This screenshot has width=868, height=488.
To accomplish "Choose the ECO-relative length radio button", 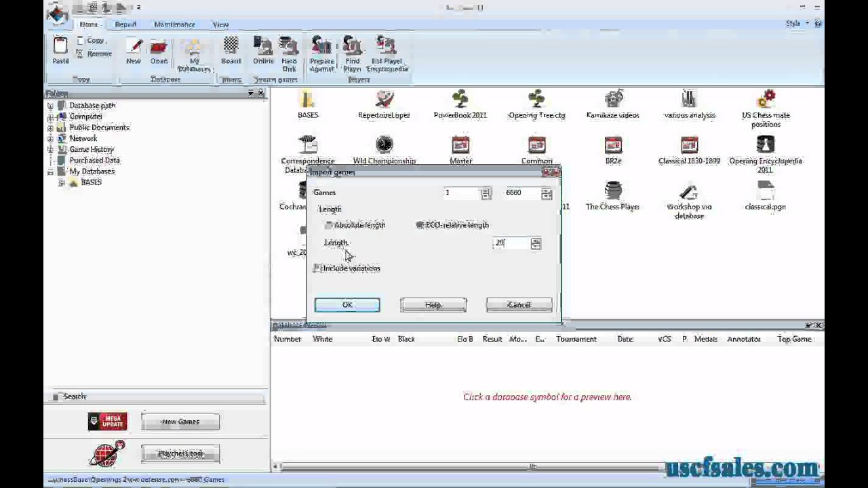I will 420,225.
